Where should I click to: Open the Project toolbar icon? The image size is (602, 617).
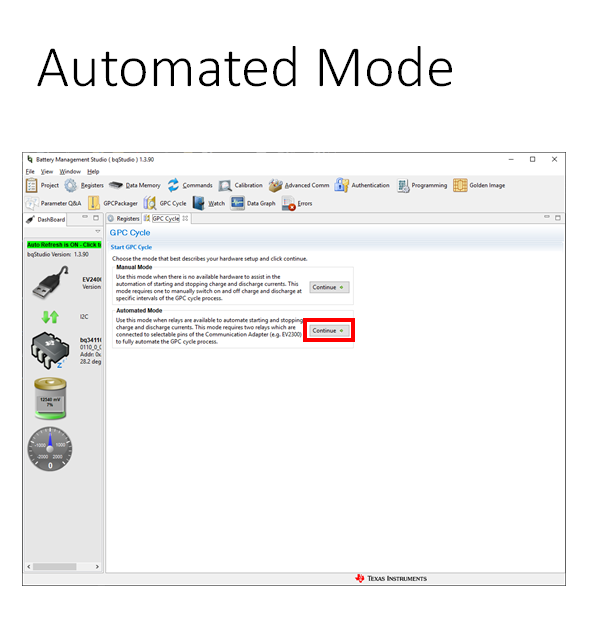click(x=42, y=185)
